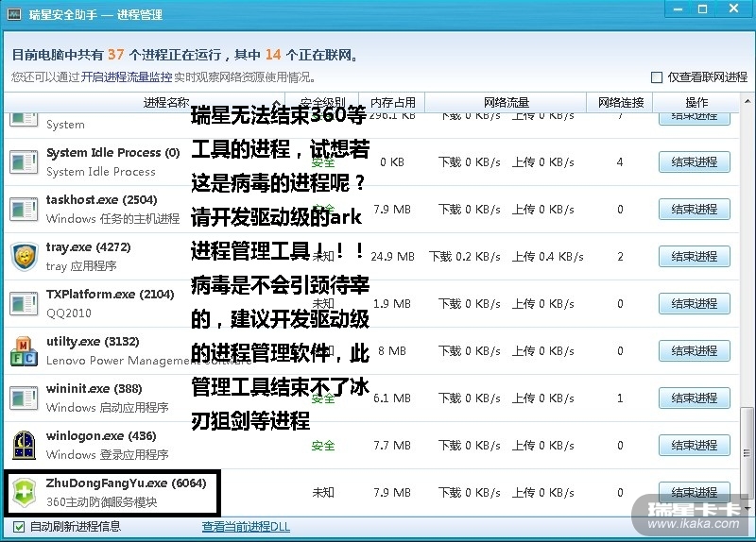Viewport: 756px width, 542px height.
Task: Toggle 自动刷新进程信息 checkbox
Action: tap(19, 527)
